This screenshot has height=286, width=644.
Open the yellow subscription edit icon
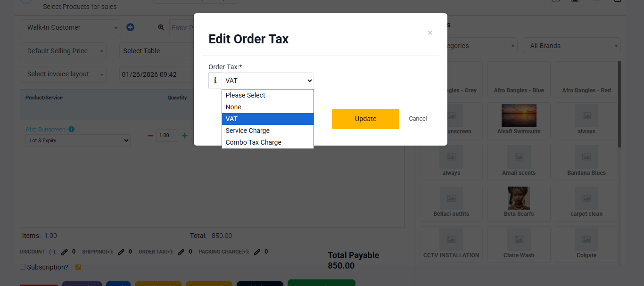[78, 267]
